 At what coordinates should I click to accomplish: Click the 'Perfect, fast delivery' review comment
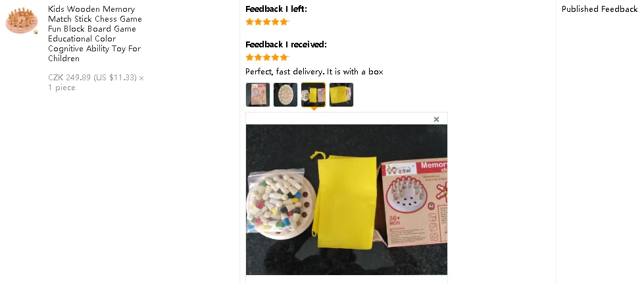314,72
